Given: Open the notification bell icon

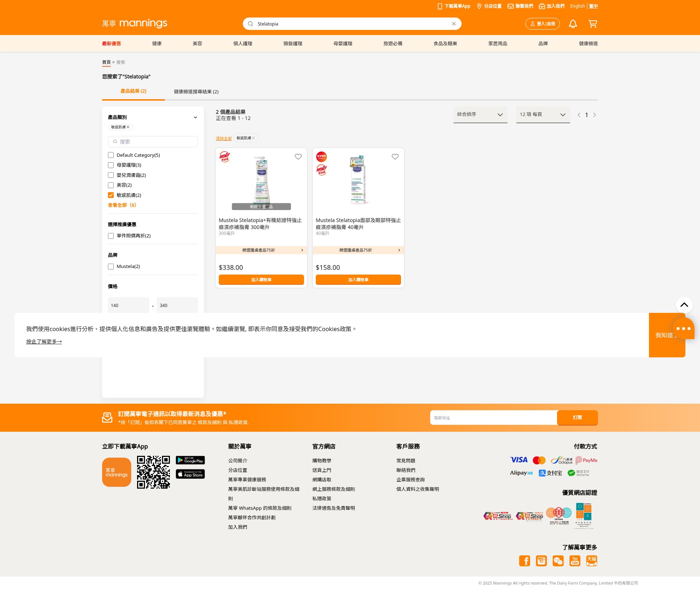Looking at the screenshot, I should pos(573,24).
